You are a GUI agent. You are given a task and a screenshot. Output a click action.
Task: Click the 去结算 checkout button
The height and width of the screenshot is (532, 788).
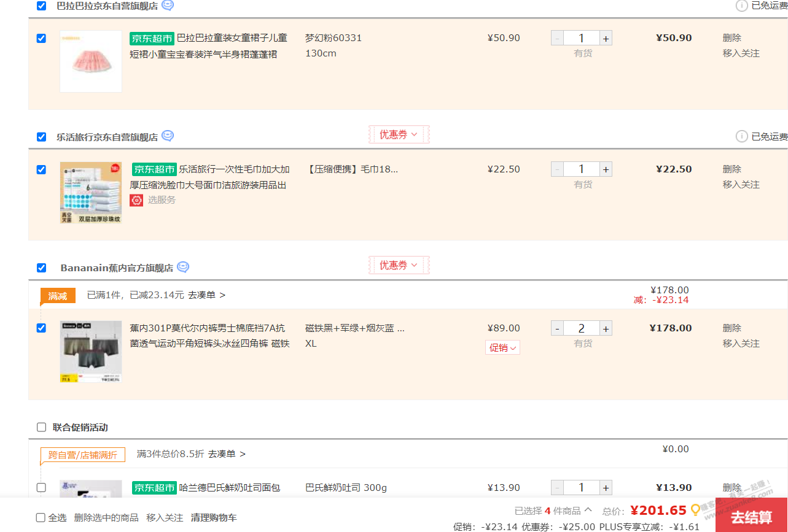[x=751, y=515]
